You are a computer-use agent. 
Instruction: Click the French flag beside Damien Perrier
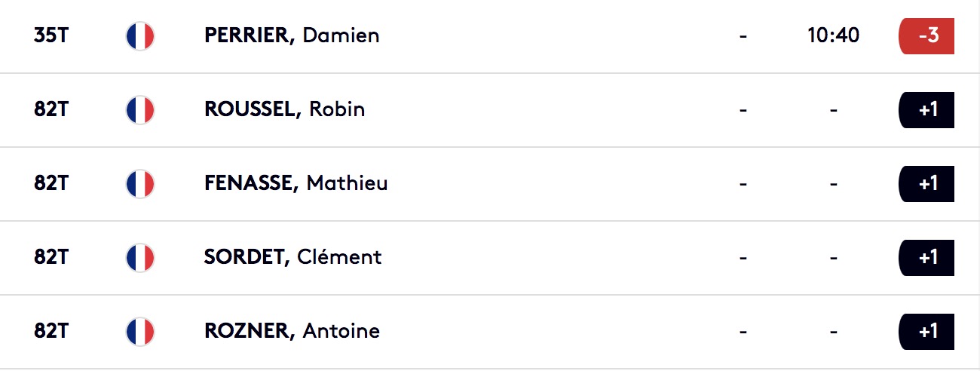coord(140,35)
